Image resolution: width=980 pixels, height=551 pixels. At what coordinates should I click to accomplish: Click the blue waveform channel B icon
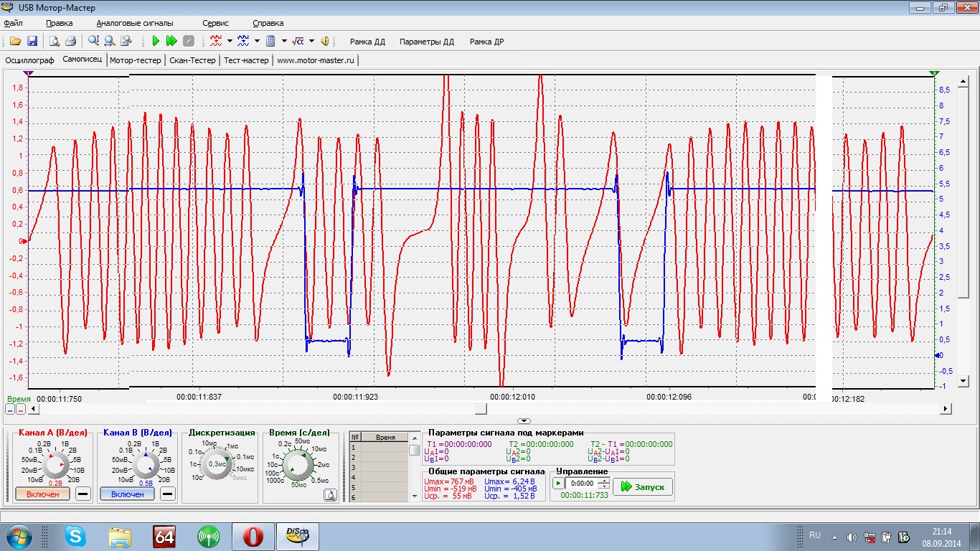tap(243, 42)
